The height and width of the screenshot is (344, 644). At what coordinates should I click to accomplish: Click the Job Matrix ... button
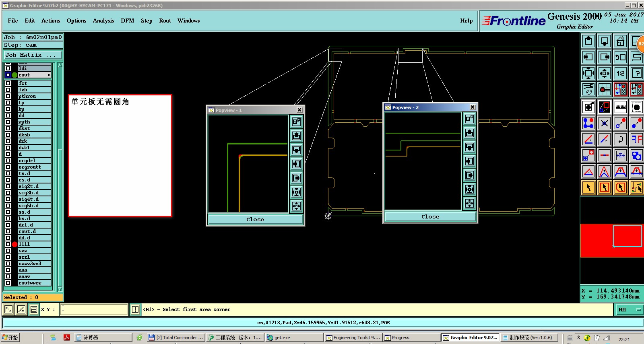pos(33,55)
